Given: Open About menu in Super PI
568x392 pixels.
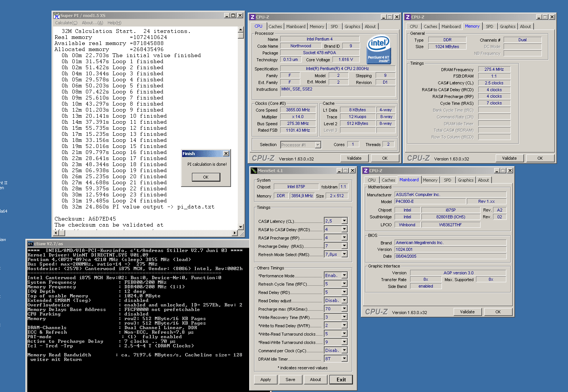Looking at the screenshot, I should 92,23.
